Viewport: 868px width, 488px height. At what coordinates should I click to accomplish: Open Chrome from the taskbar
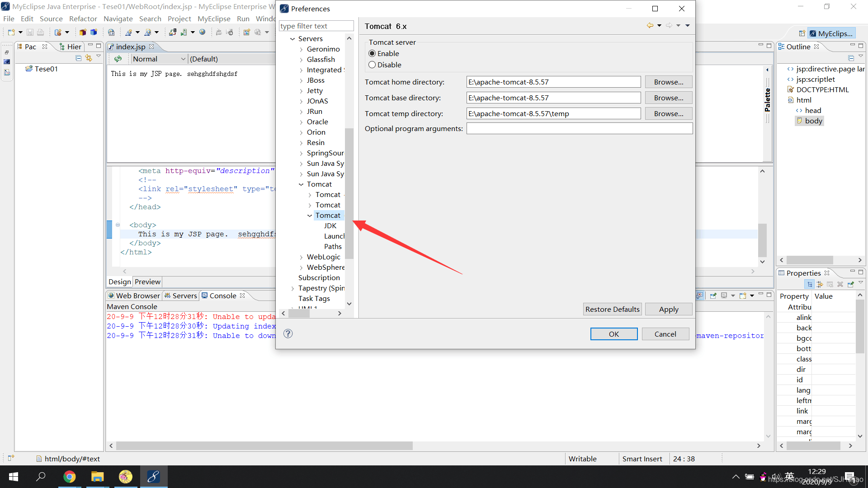[69, 477]
